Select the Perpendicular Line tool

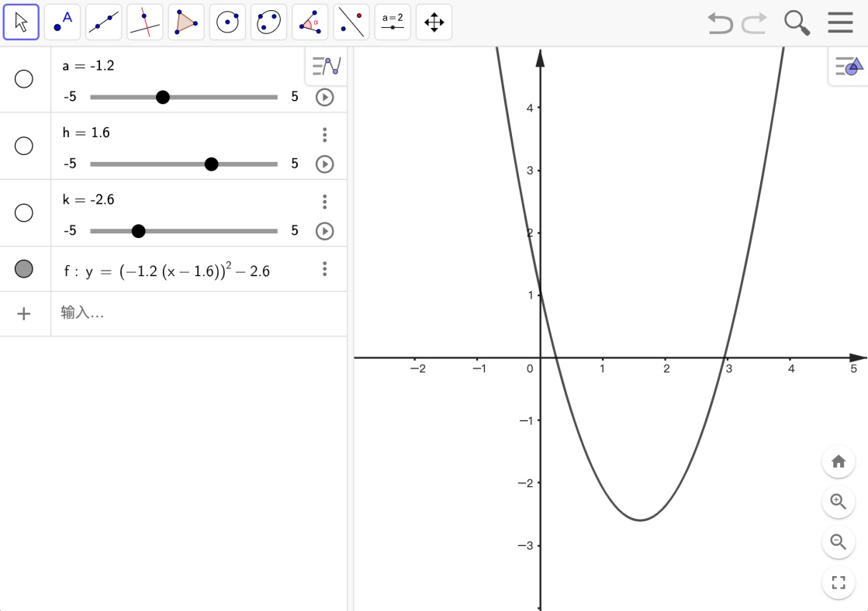pyautogui.click(x=144, y=22)
